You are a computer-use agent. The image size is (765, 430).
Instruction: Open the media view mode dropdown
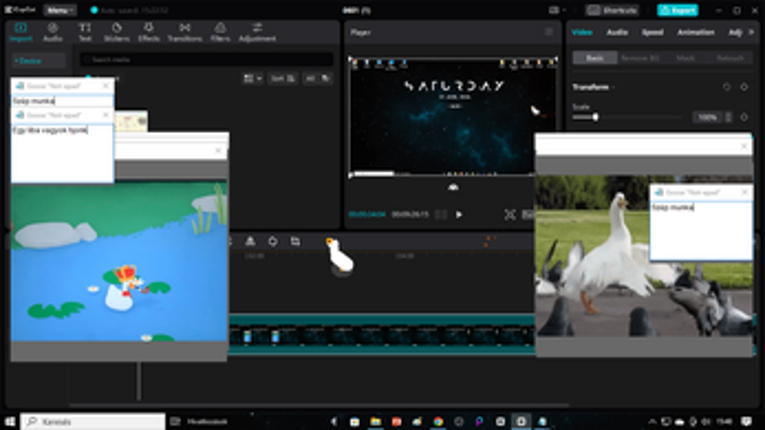[252, 79]
